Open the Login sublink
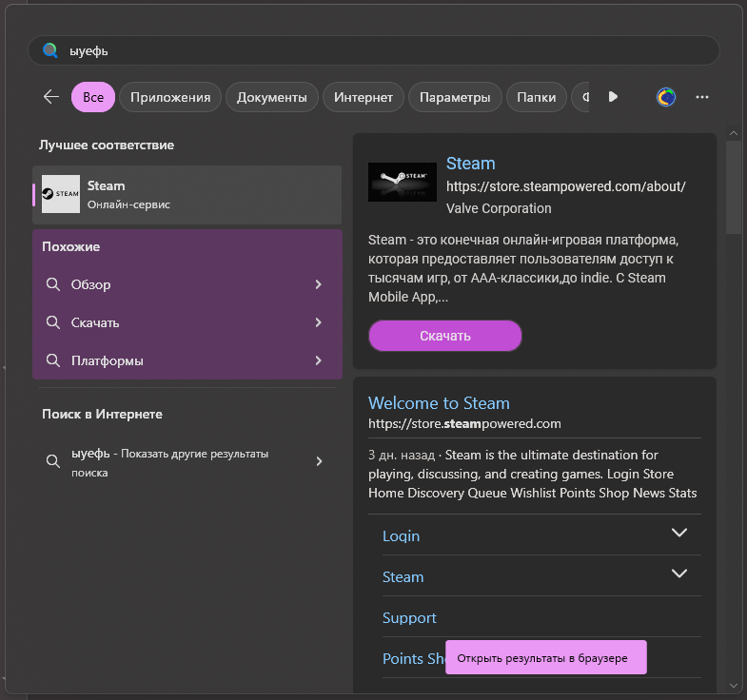This screenshot has height=700, width=747. tap(402, 535)
